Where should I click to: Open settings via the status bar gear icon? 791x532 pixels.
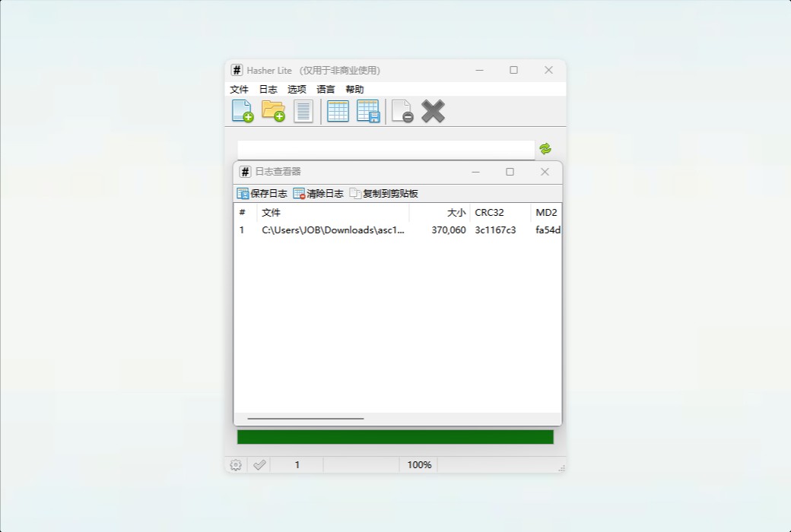pos(235,464)
